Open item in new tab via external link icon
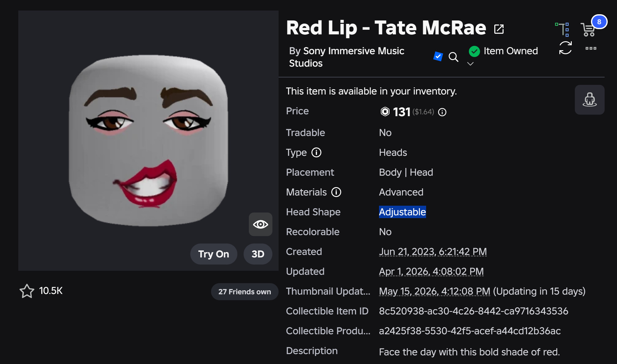This screenshot has height=364, width=617. click(499, 29)
